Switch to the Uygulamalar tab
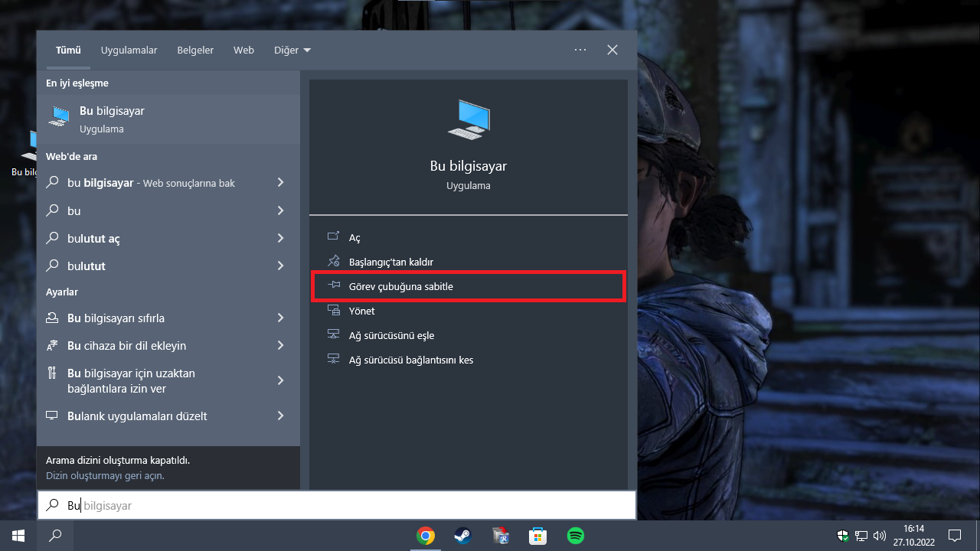Image resolution: width=980 pixels, height=551 pixels. coord(129,51)
